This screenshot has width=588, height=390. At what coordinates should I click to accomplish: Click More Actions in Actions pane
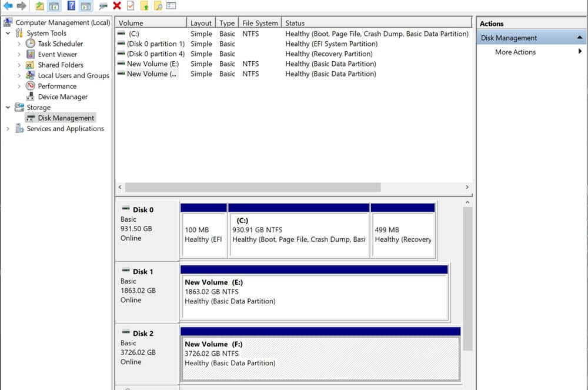pyautogui.click(x=515, y=52)
